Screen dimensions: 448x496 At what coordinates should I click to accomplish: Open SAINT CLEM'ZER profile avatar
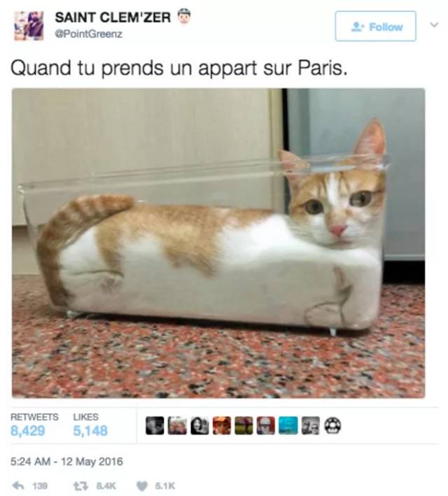coord(29,26)
